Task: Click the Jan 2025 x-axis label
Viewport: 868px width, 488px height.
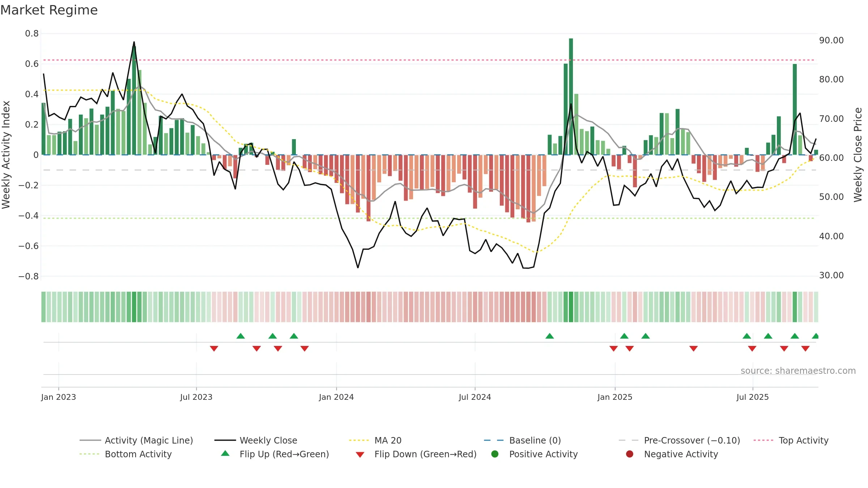Action: click(615, 397)
